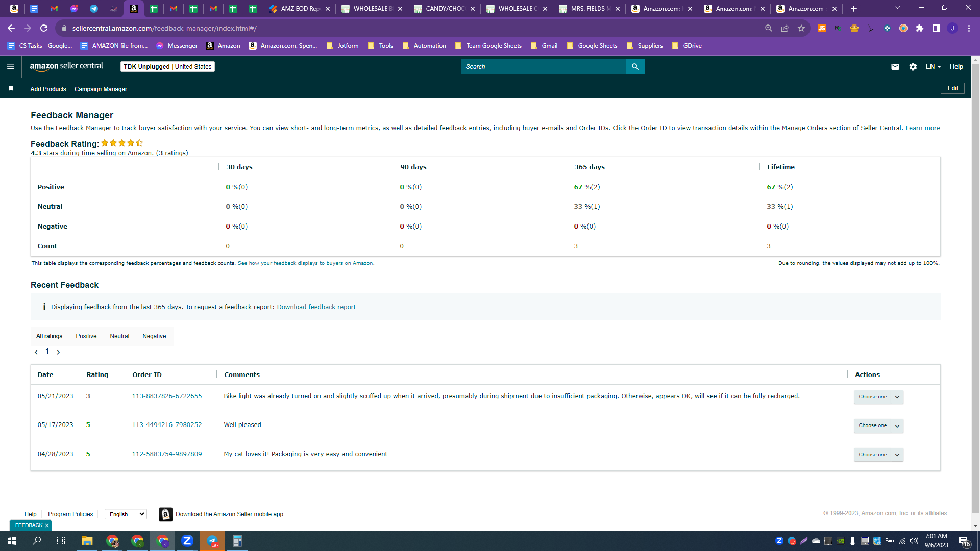The width and height of the screenshot is (980, 551).
Task: Open the buyer messages envelope icon
Action: coord(895,67)
